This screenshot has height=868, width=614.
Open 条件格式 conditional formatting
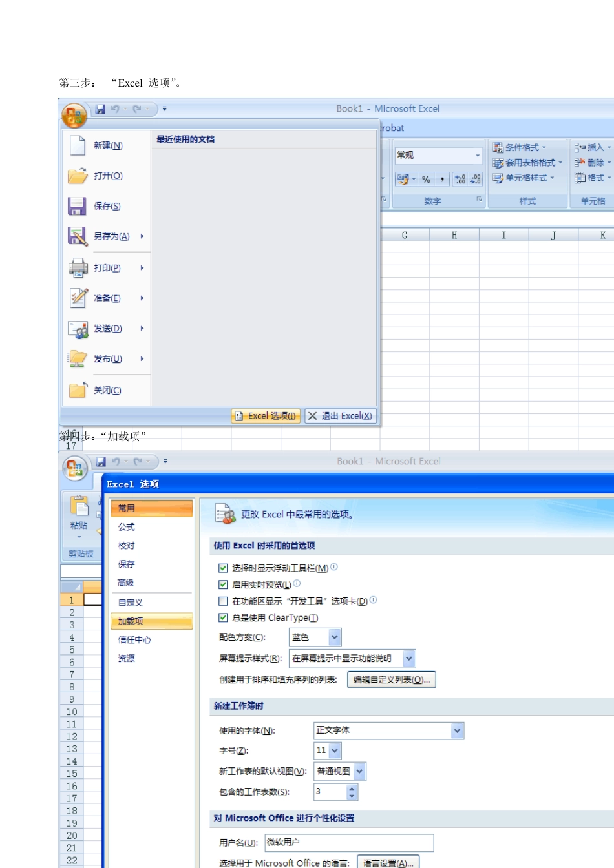520,147
